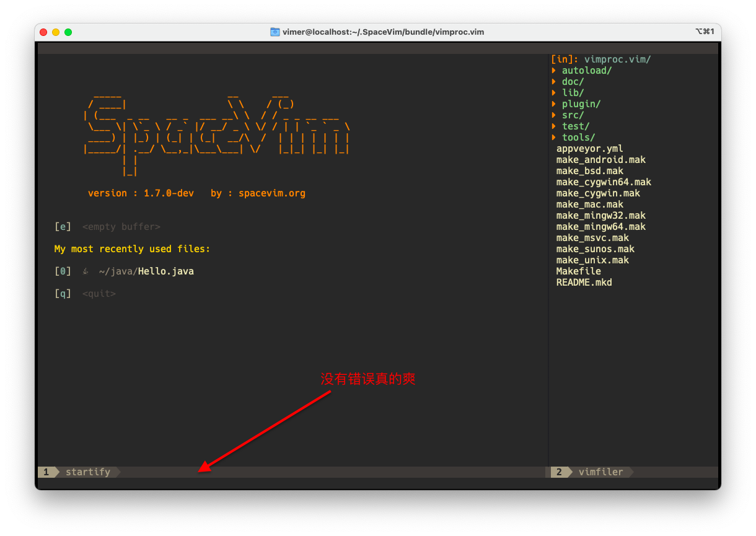The height and width of the screenshot is (536, 756).
Task: Click the startify statusline label
Action: (x=88, y=472)
